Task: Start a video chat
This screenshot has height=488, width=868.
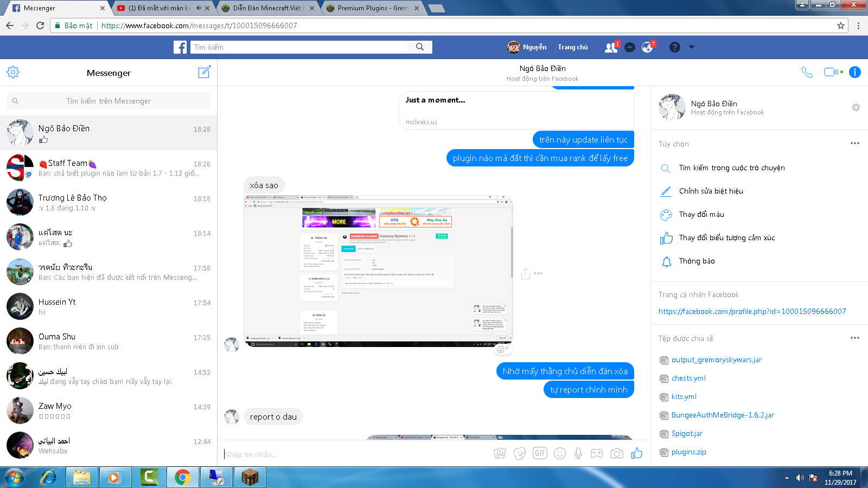Action: tap(832, 72)
